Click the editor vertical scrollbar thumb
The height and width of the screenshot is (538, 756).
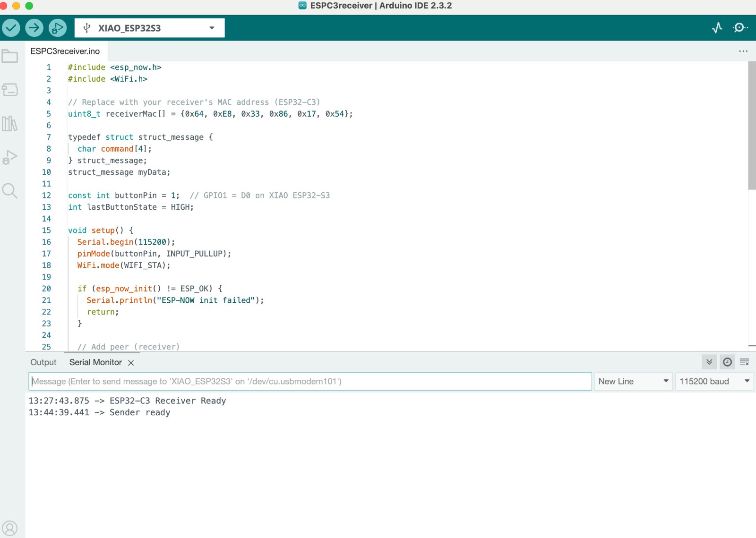click(752, 125)
